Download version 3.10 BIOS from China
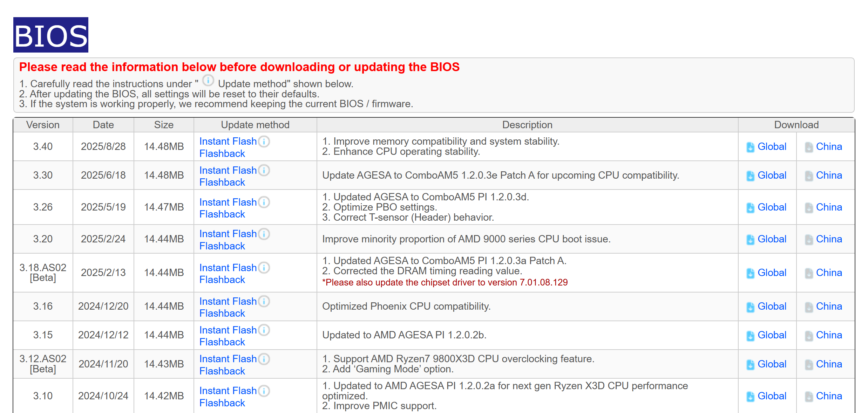868x413 pixels. 829,396
